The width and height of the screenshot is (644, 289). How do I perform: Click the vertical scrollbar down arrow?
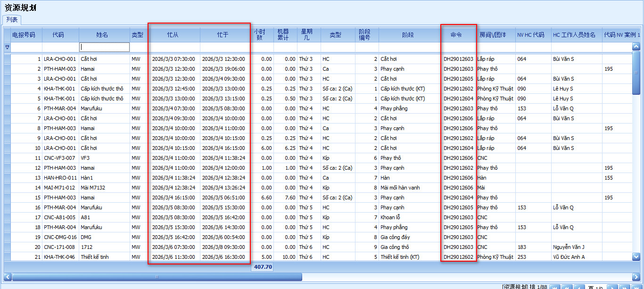636,256
